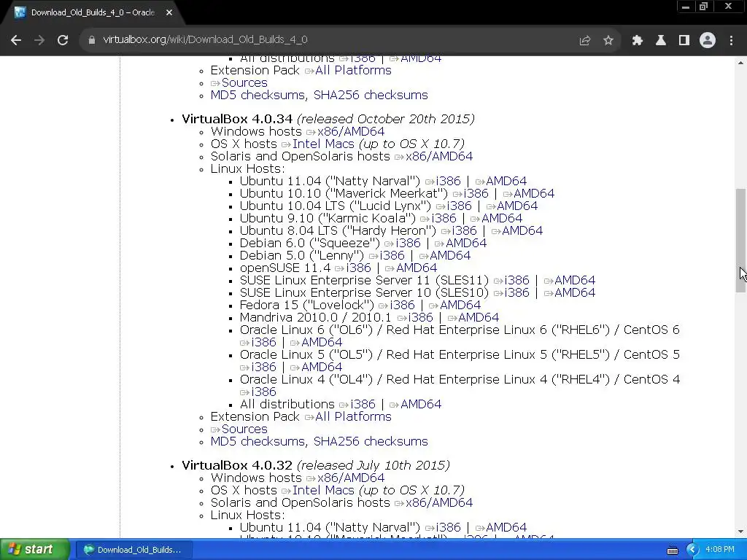
Task: Toggle the browser side panel icon
Action: pyautogui.click(x=684, y=41)
